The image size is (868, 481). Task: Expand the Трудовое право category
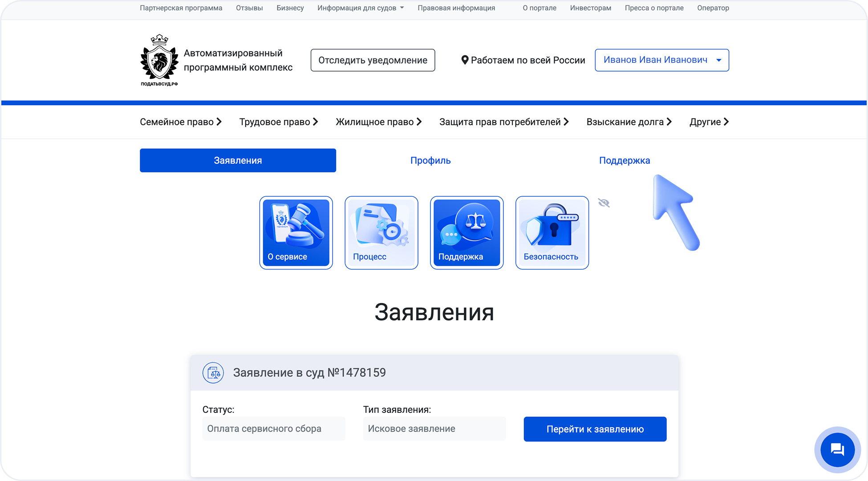(x=279, y=122)
